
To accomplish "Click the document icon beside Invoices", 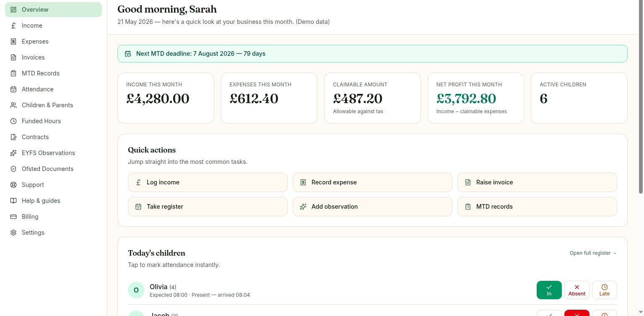I will 13,57.
